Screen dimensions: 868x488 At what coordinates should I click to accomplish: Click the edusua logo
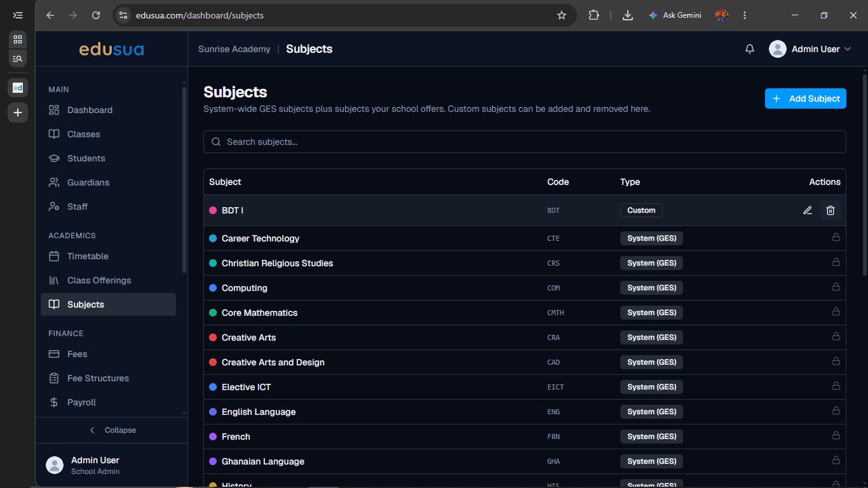pyautogui.click(x=111, y=49)
